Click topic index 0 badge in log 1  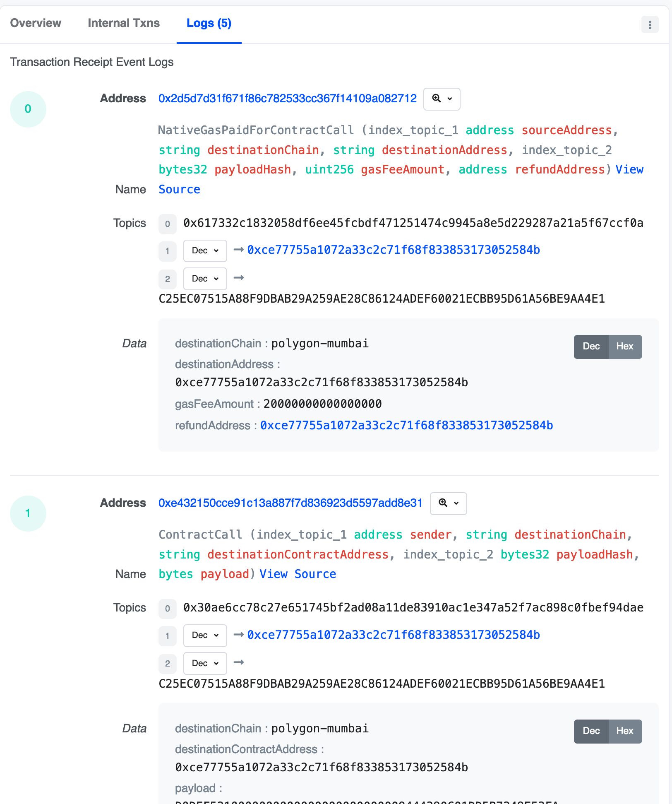[167, 609]
